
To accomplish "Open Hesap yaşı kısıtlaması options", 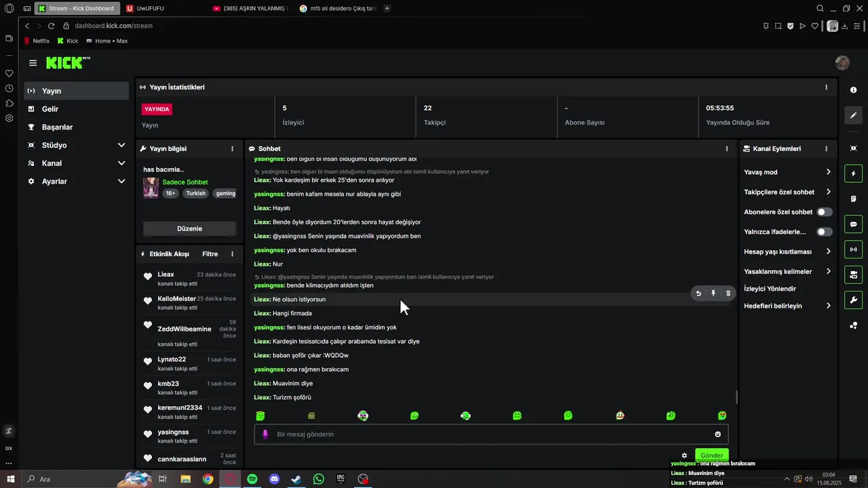I will pos(787,251).
